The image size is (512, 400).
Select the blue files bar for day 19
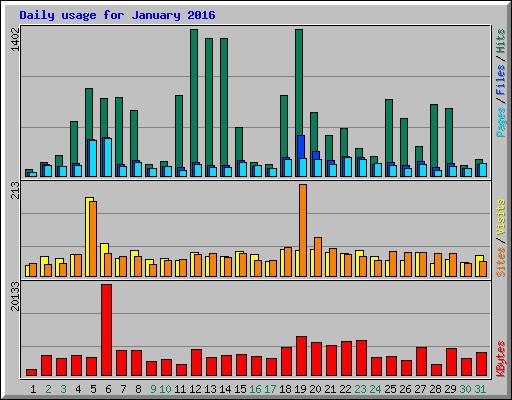pos(301,147)
